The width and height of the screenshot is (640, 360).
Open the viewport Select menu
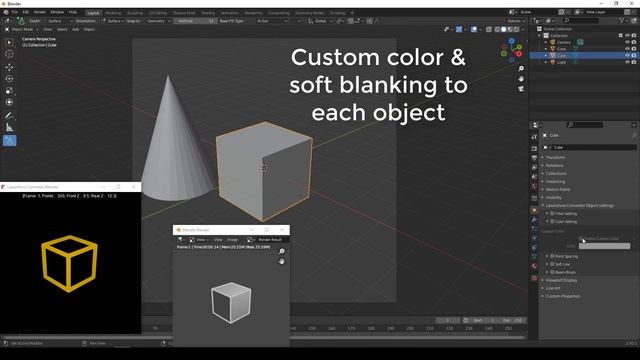(x=62, y=29)
